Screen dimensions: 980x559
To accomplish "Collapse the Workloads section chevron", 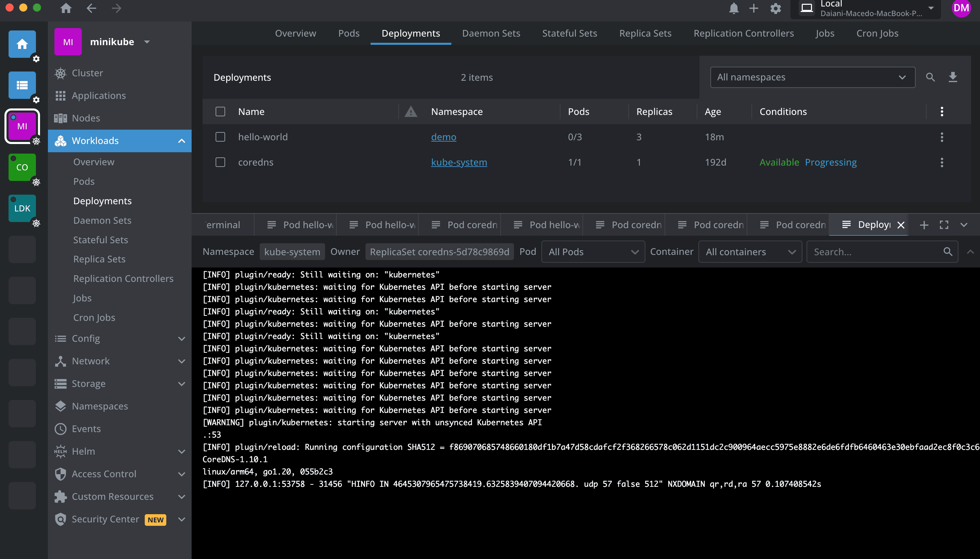I will click(181, 141).
